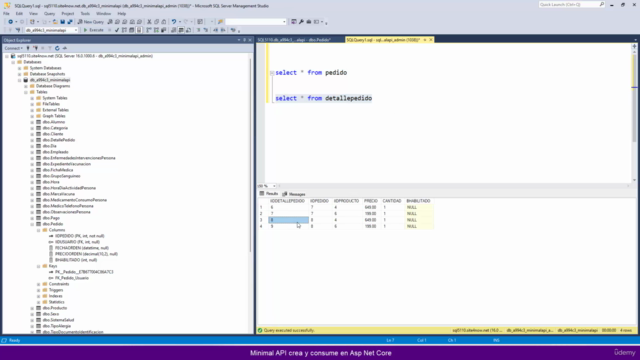Select the Database Diagrams folder
Screen dimensions: 640x360
(x=53, y=86)
